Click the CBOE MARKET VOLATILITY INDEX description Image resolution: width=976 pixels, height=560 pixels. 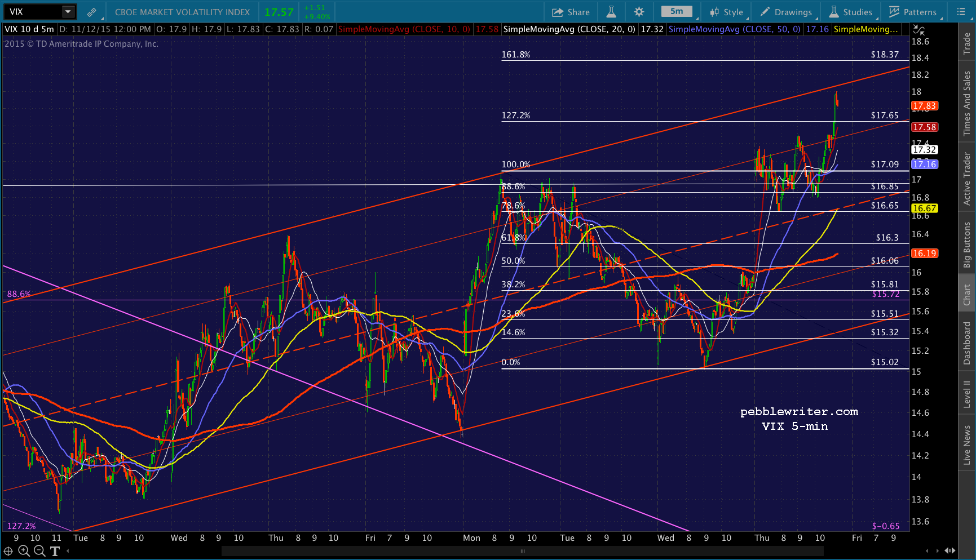(x=182, y=12)
